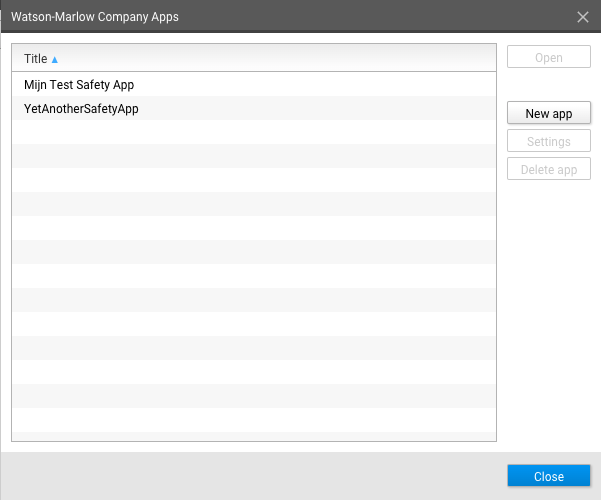Click the Open button

(548, 57)
